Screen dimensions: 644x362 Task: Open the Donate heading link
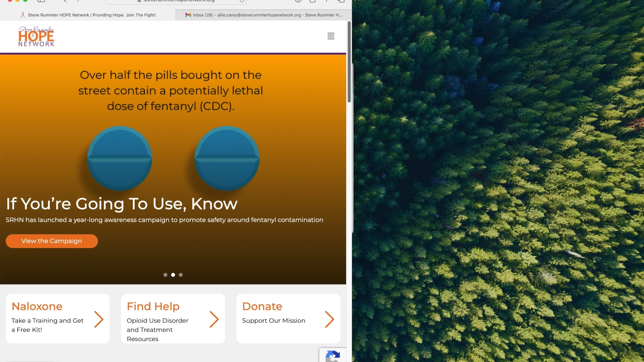coord(262,306)
